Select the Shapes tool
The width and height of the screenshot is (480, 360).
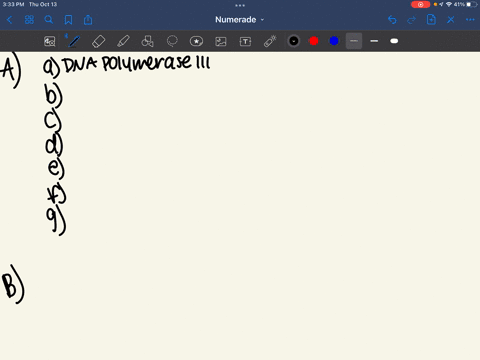tap(147, 41)
